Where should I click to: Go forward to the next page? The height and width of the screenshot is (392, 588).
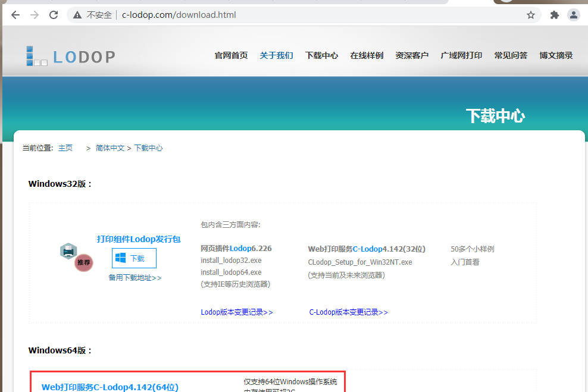(35, 15)
